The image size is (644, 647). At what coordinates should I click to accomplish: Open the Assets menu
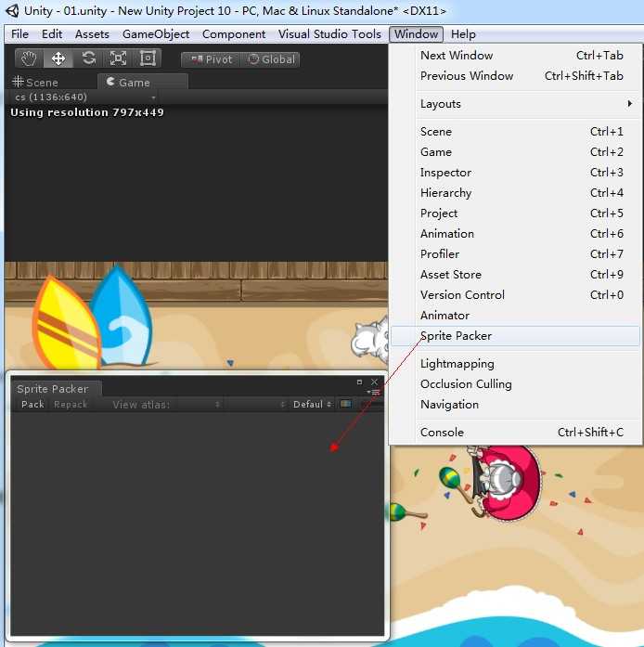tap(92, 33)
